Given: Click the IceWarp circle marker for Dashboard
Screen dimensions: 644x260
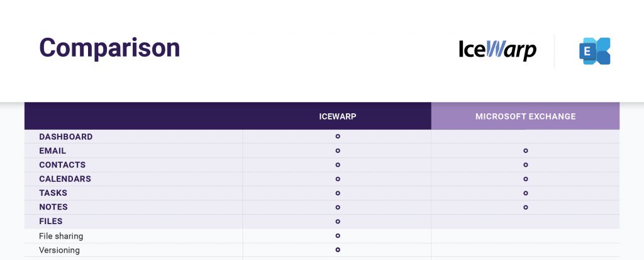Looking at the screenshot, I should [338, 136].
